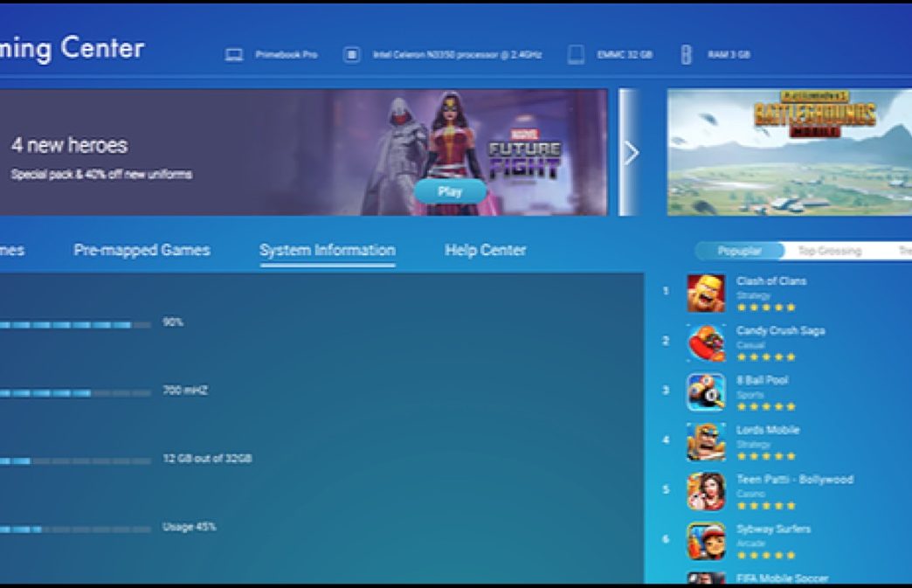Open the Subway Surfers game icon
Viewport: 912px width, 588px height.
(705, 541)
